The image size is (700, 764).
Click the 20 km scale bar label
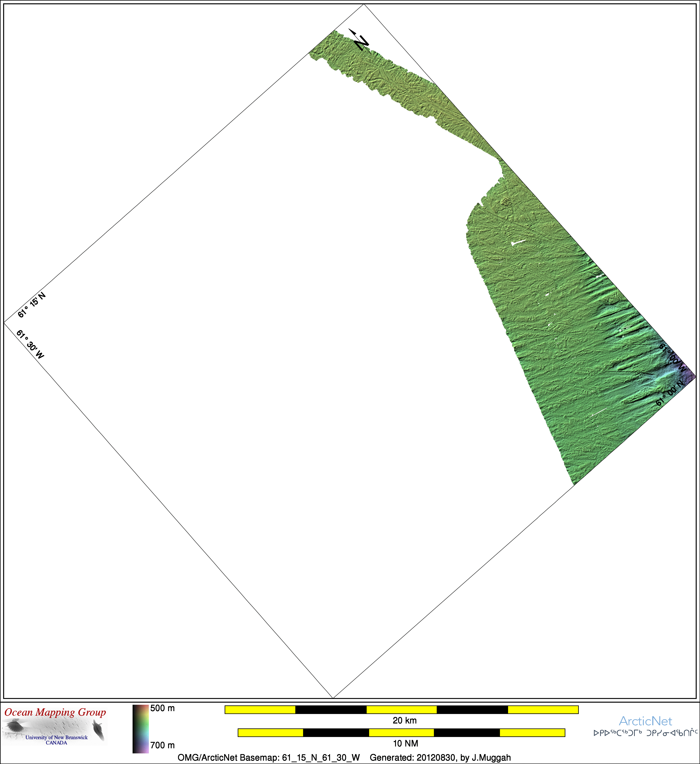point(405,720)
